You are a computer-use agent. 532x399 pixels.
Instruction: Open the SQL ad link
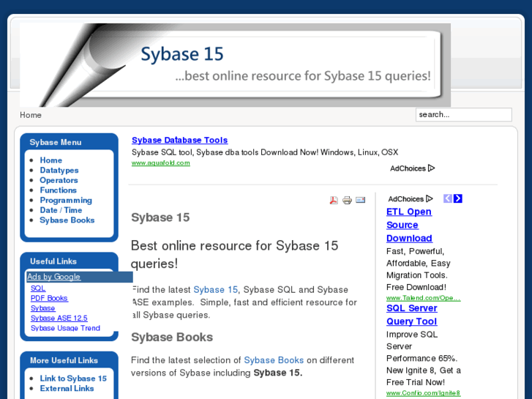[x=38, y=288]
